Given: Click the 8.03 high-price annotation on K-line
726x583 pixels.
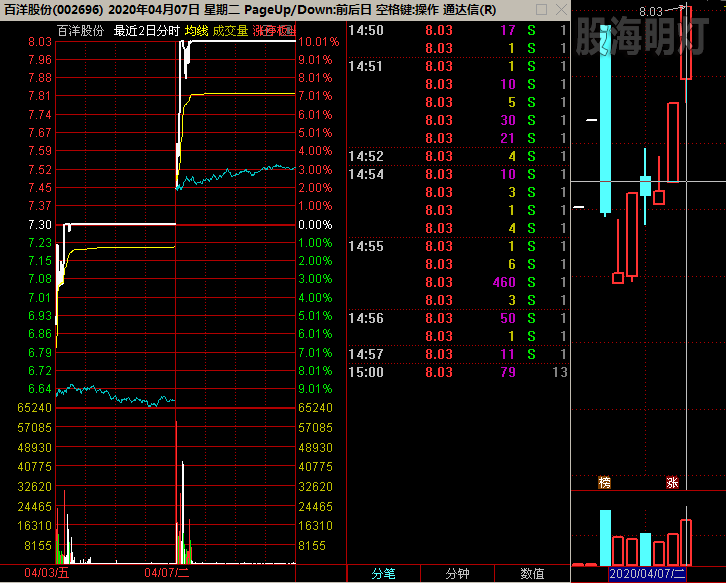Looking at the screenshot, I should [651, 12].
